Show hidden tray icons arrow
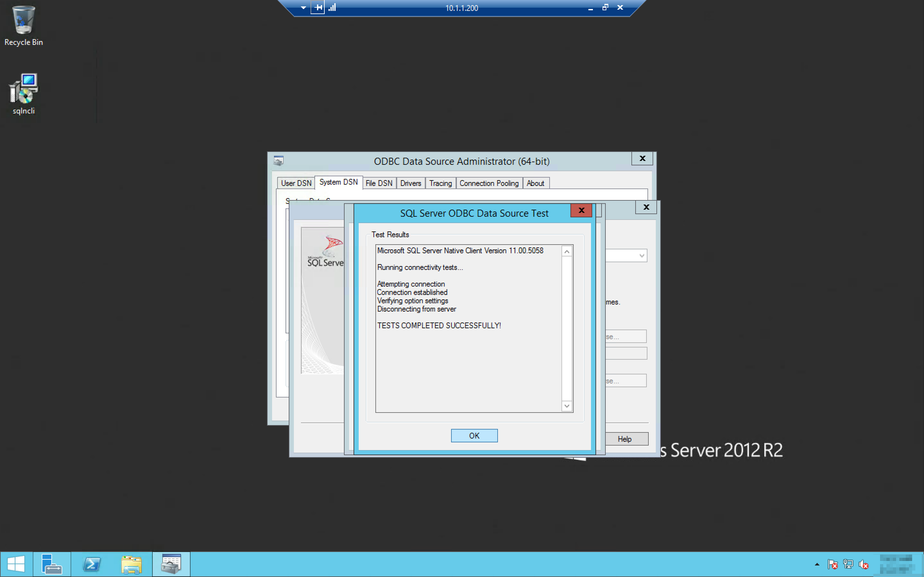 (817, 564)
